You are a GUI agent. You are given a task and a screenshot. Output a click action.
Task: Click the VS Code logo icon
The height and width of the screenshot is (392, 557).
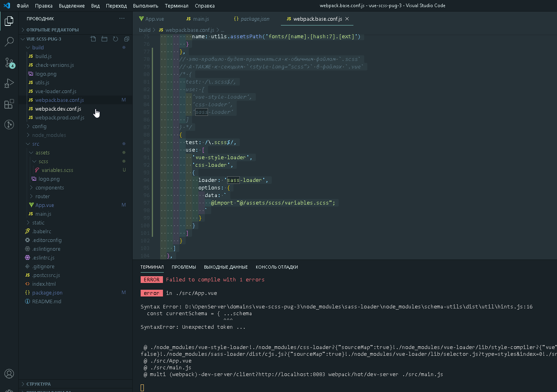(x=7, y=6)
